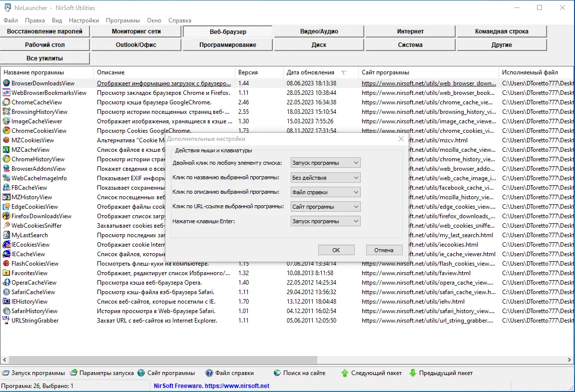The width and height of the screenshot is (575, 392).
Task: Open the Настройки menu
Action: click(83, 20)
